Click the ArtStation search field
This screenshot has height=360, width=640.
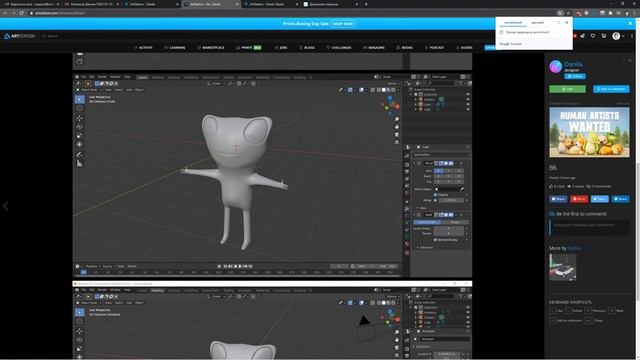pos(61,36)
